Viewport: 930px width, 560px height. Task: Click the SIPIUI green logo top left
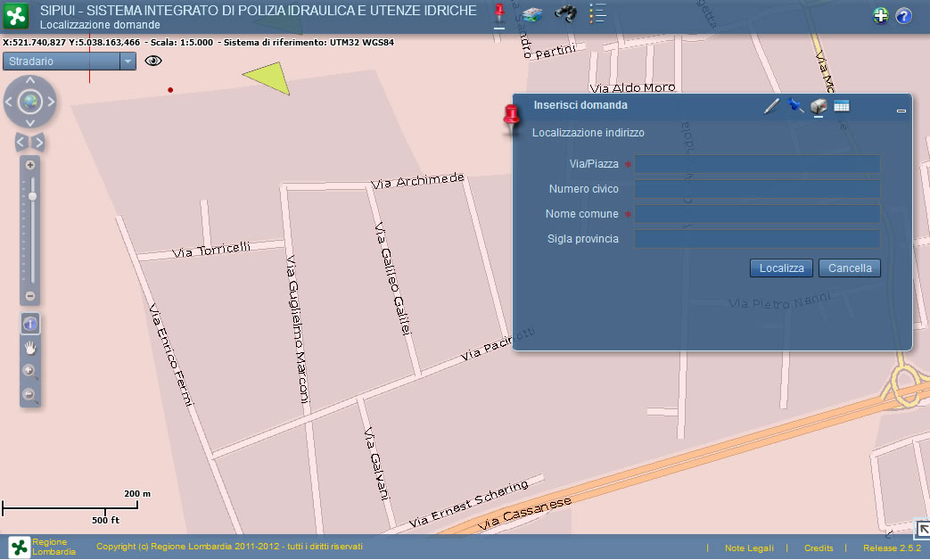[x=16, y=16]
